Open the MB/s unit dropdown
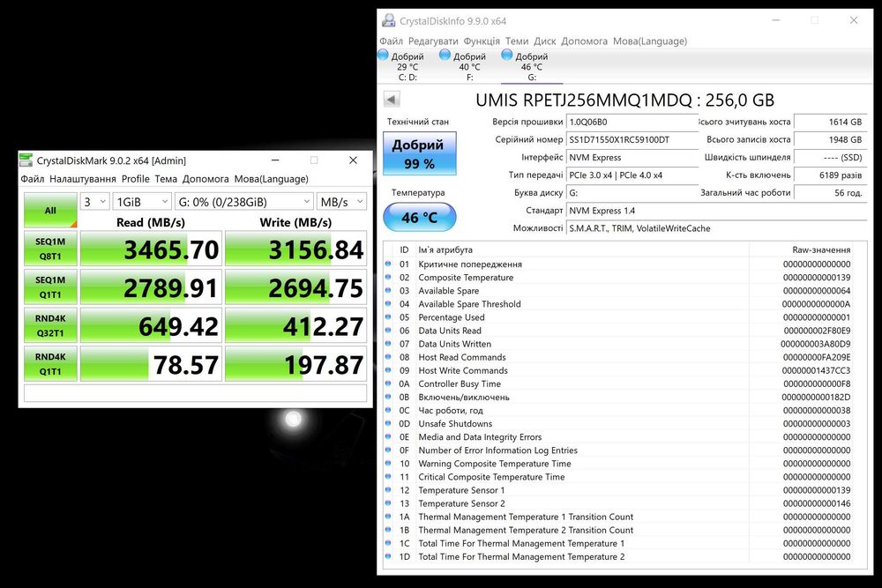 pyautogui.click(x=342, y=202)
